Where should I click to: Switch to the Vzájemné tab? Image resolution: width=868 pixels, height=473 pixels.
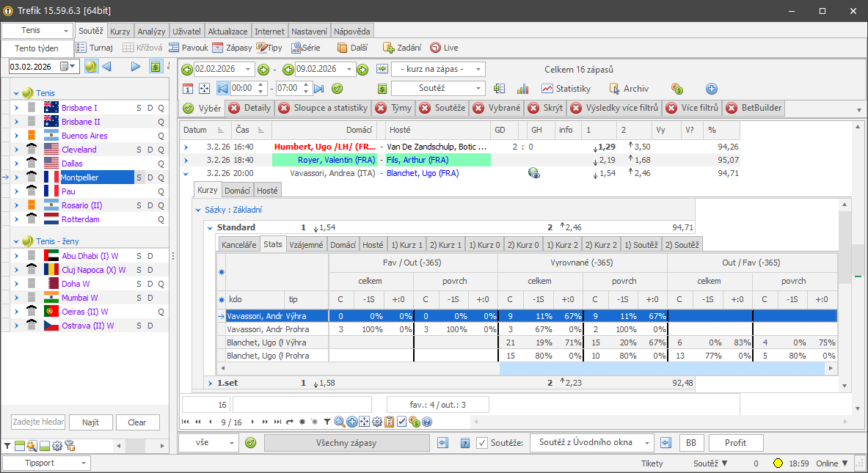tap(306, 244)
